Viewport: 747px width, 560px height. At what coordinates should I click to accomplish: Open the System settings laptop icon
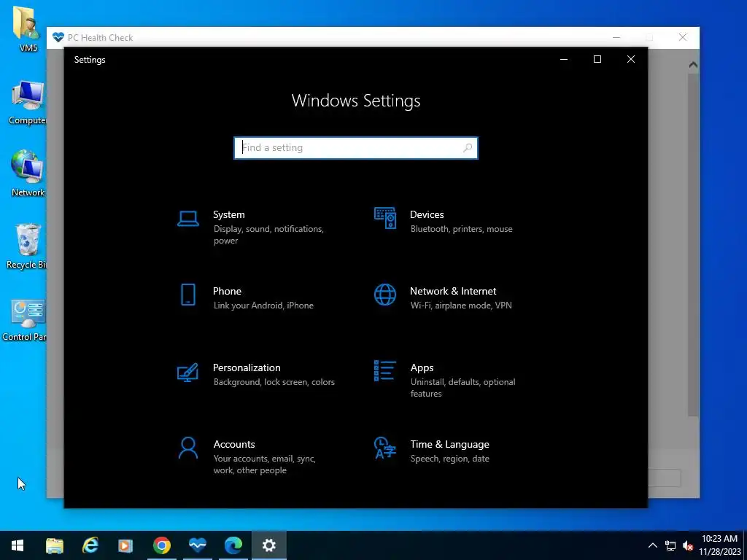[x=188, y=219]
